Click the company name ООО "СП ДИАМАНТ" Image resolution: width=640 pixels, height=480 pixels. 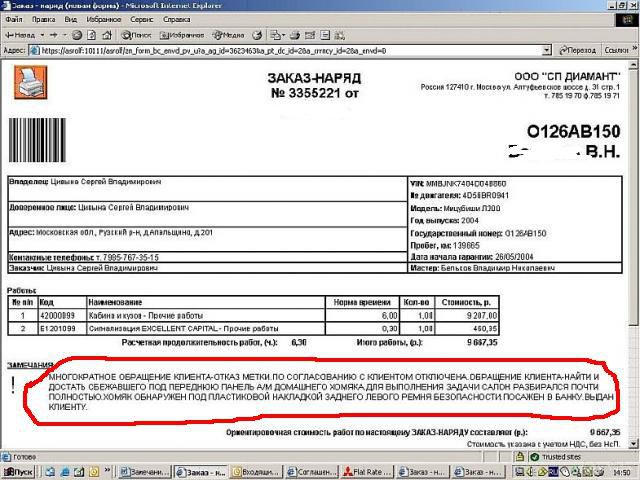pyautogui.click(x=567, y=76)
